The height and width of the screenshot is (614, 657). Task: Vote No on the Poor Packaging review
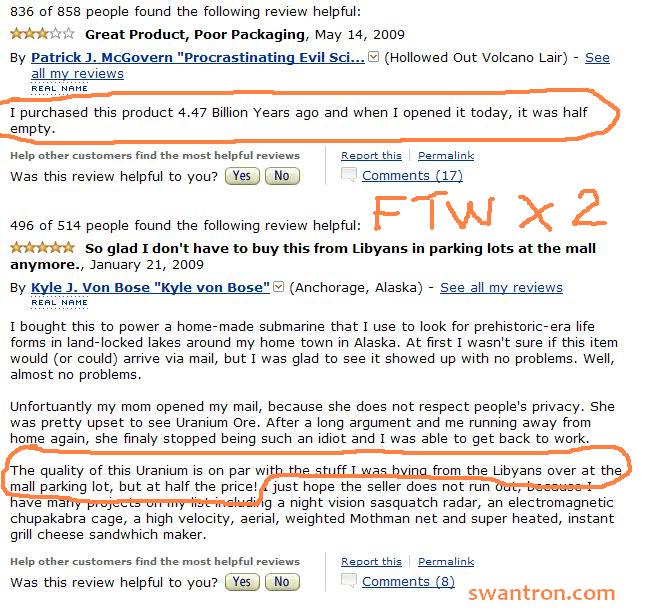282,176
